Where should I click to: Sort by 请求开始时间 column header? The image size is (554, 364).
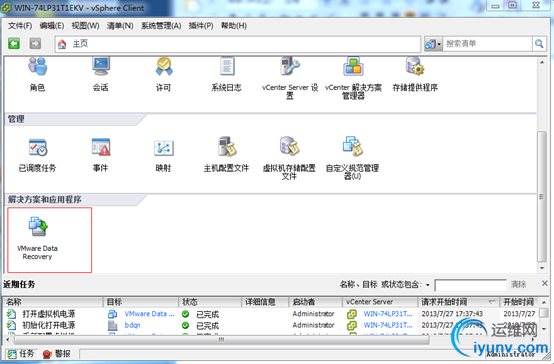point(458,302)
